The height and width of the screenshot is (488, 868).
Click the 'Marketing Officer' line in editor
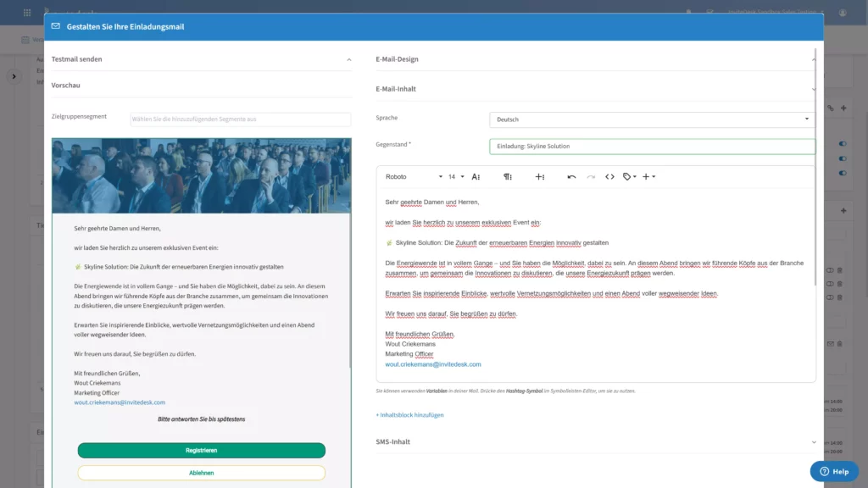tap(409, 353)
